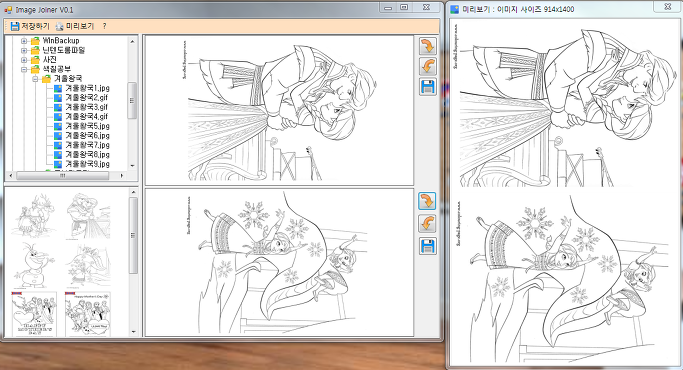
Task: Expand the 사진 folder node
Action: tap(24, 60)
